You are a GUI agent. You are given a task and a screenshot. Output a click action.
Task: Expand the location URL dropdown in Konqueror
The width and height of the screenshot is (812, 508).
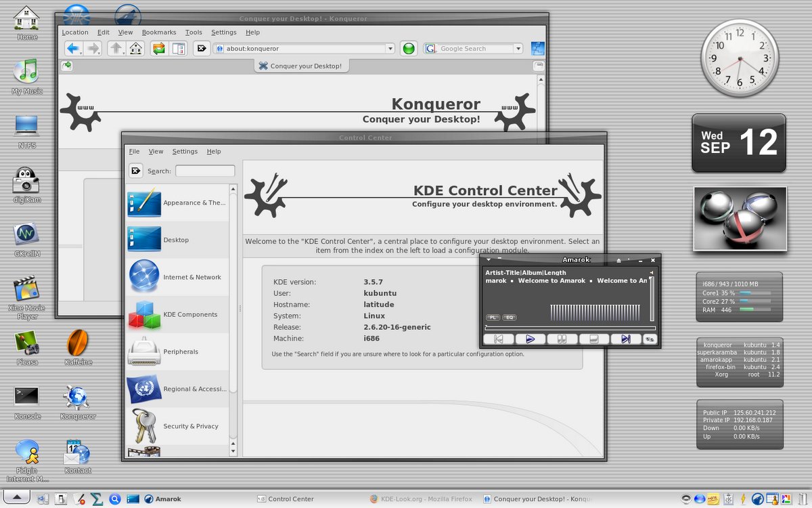click(x=390, y=48)
